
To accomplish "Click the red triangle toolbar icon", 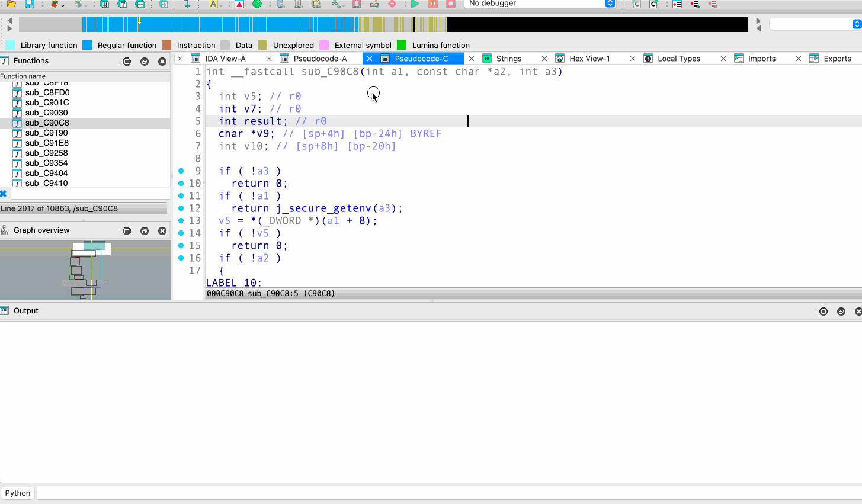I will pyautogui.click(x=239, y=4).
